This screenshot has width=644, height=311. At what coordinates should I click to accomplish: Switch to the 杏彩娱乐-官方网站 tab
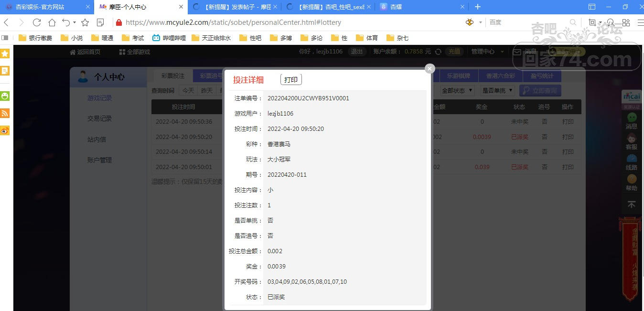[x=46, y=7]
